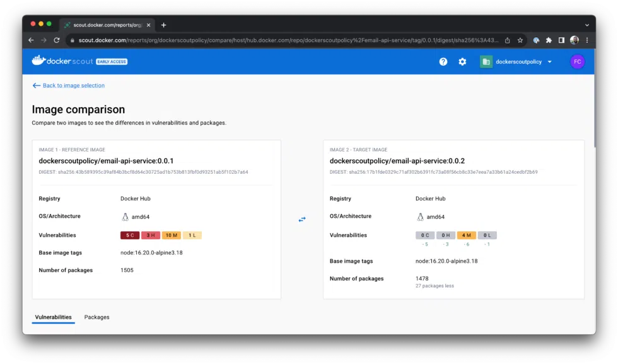
Task: Click the Docker Scout whale logo
Action: tap(38, 60)
